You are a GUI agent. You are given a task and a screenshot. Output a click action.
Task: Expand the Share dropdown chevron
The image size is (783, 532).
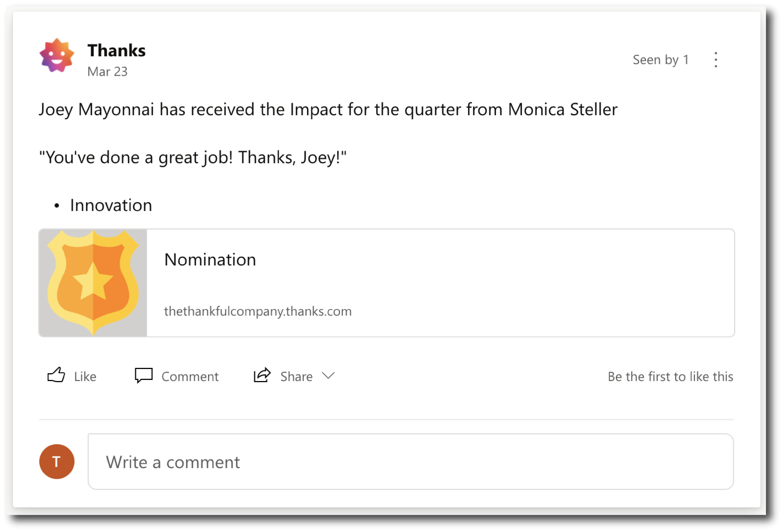[x=328, y=375]
